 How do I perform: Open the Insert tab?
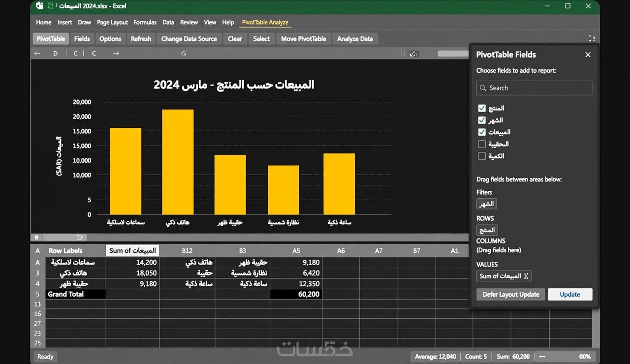pyautogui.click(x=64, y=22)
